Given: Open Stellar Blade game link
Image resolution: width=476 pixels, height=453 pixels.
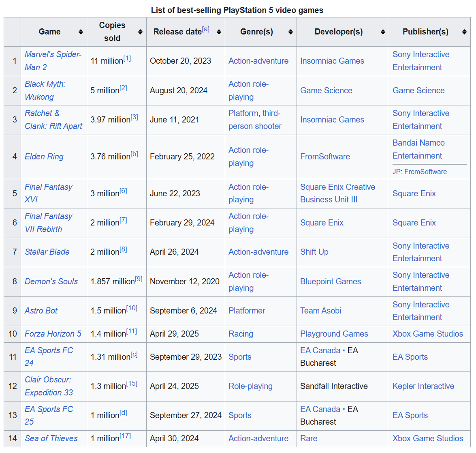Looking at the screenshot, I should pos(47,252).
